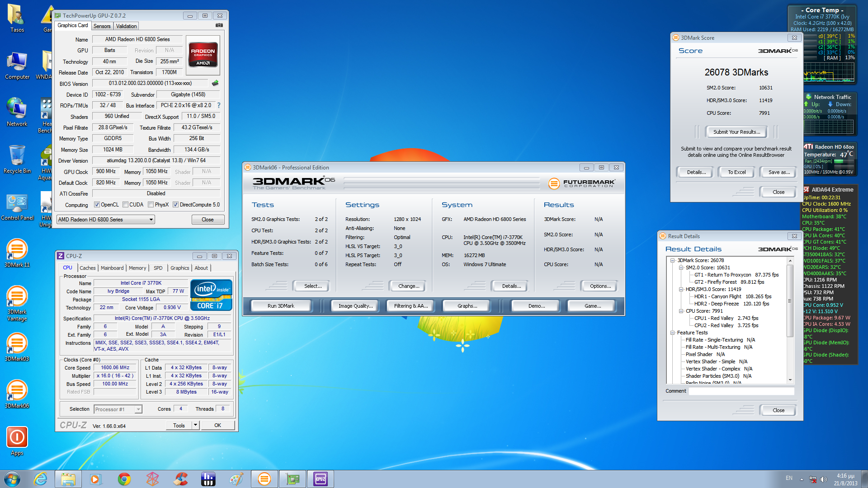Viewport: 868px width, 488px height.
Task: Open 3DMark03 desktop shortcut
Action: pos(17,347)
